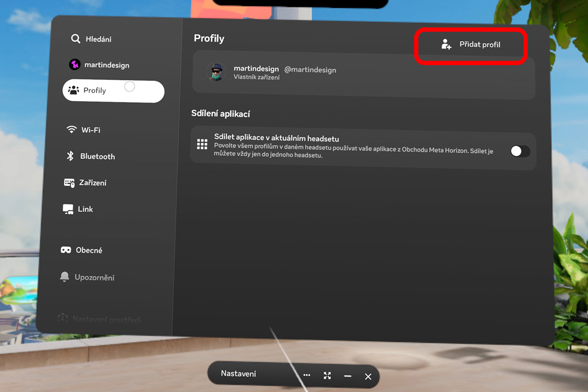
Task: Open the martindesign owner profile row
Action: point(363,73)
